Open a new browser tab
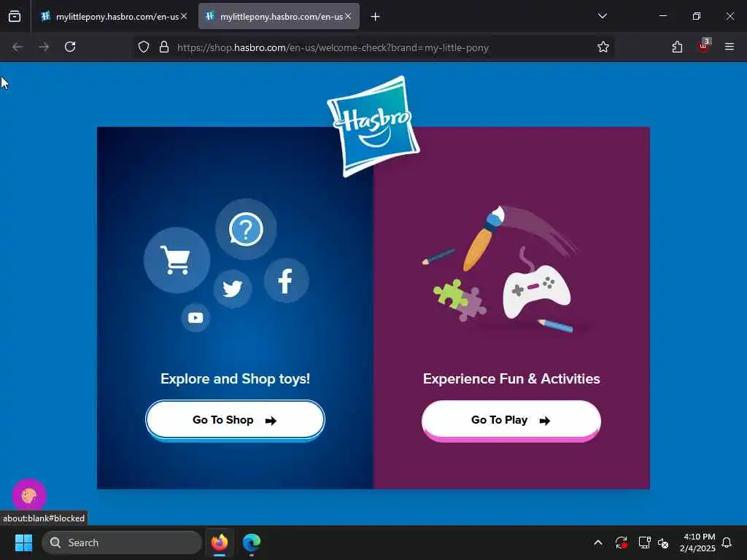Image resolution: width=747 pixels, height=560 pixels. click(x=376, y=17)
